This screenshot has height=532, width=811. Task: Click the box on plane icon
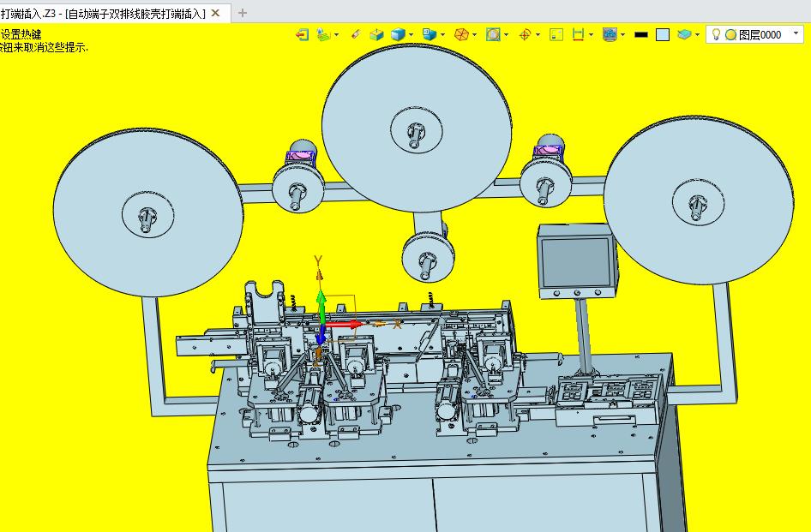click(x=376, y=34)
